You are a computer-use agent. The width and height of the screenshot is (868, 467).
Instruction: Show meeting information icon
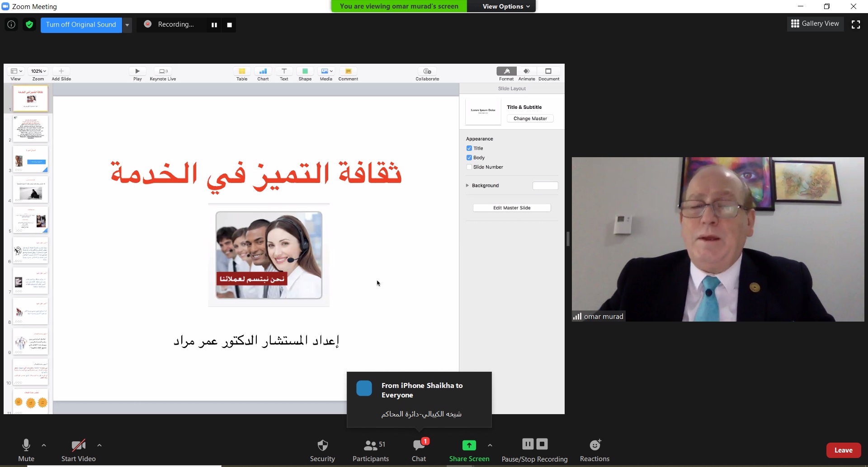point(11,24)
